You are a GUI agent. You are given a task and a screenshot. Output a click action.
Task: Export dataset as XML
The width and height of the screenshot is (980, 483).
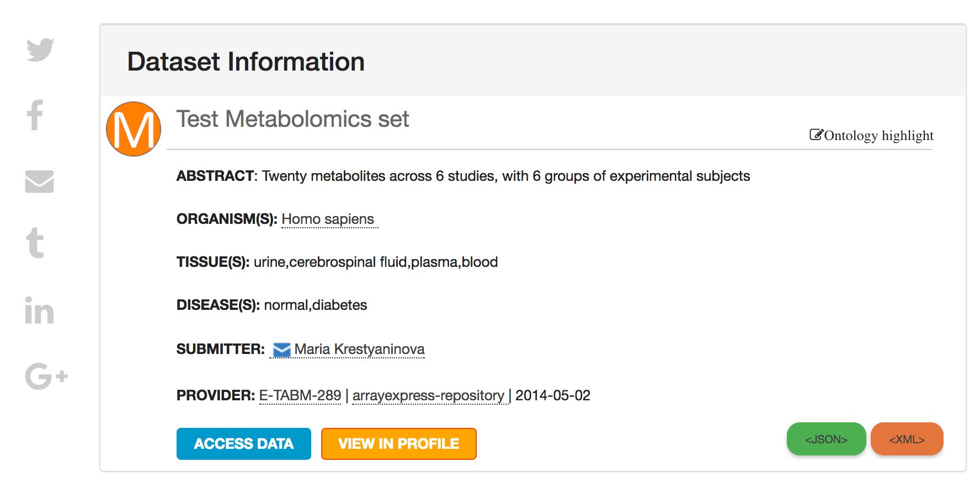pyautogui.click(x=907, y=439)
